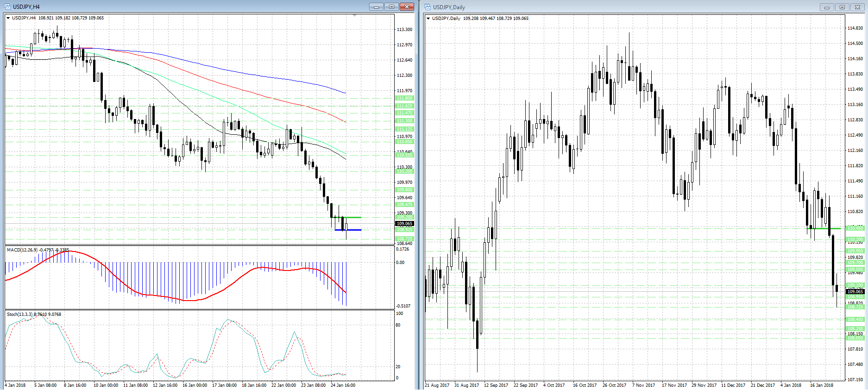This screenshot has width=868, height=390.
Task: Close the USDJPY,Daily chart window
Action: (x=857, y=7)
